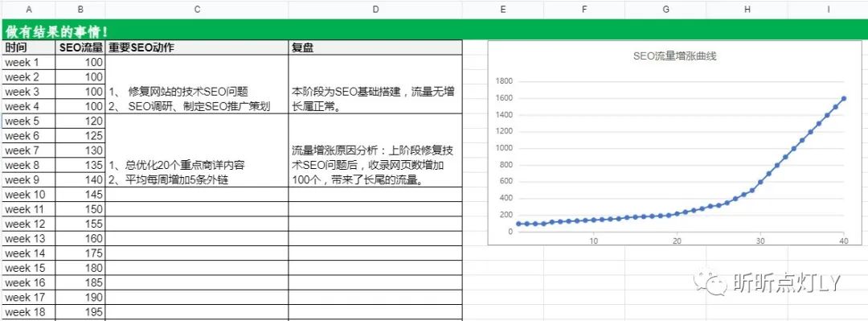Image resolution: width=868 pixels, height=321 pixels.
Task: Click the traffic value 135 for week 8
Action: (x=81, y=165)
